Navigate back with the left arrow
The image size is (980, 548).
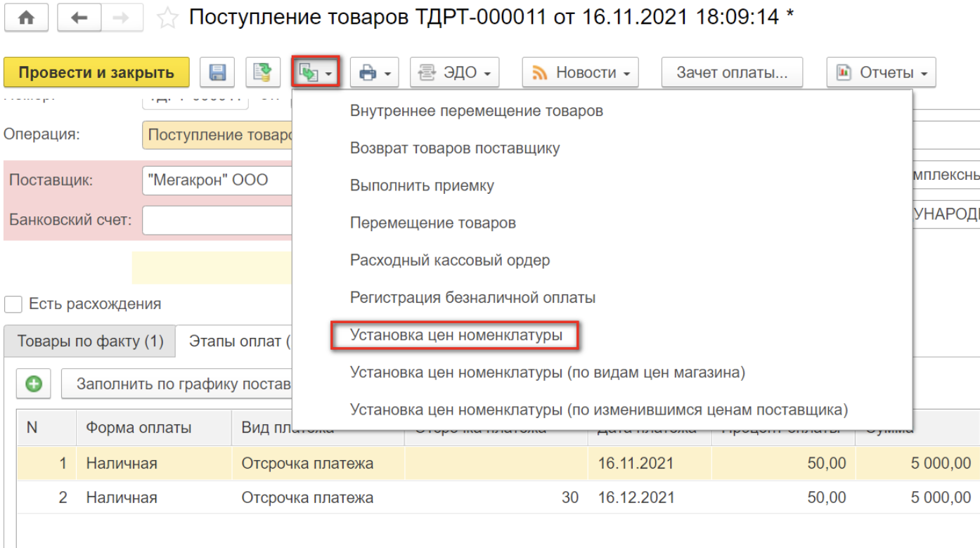click(79, 18)
